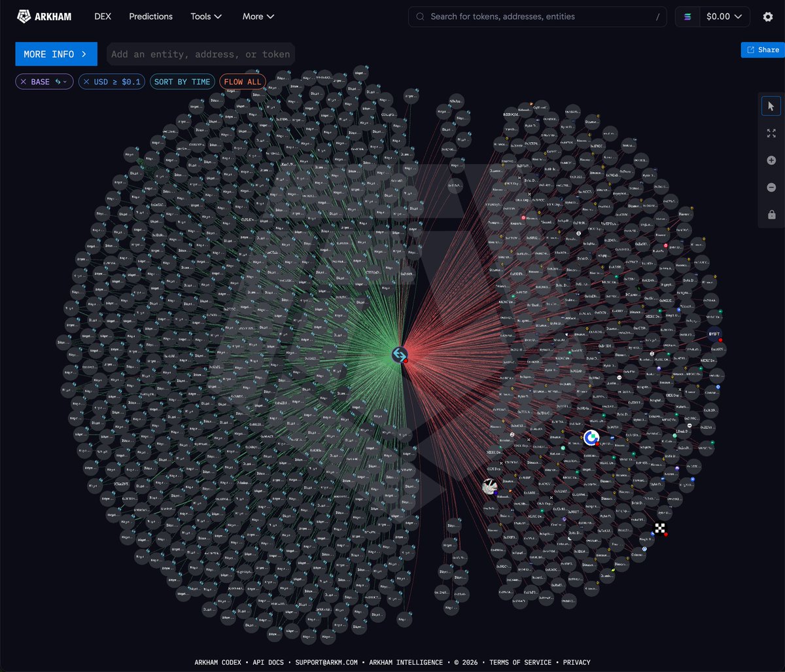
Task: Focus the tokens, addresses, entities search field
Action: point(538,16)
